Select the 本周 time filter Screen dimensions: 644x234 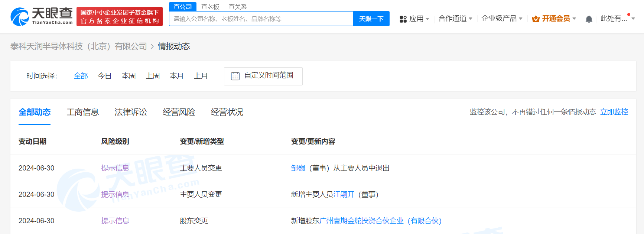(x=129, y=76)
